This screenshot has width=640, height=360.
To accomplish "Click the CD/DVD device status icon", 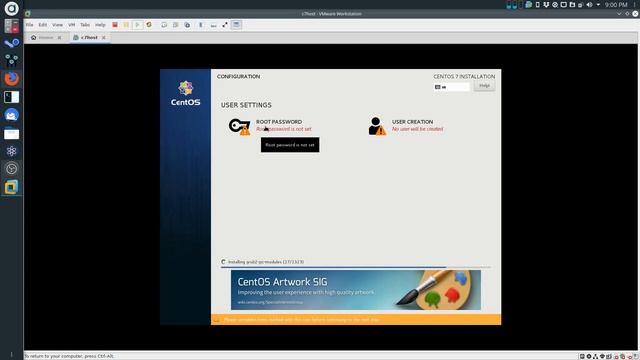I will pyautogui.click(x=589, y=356).
